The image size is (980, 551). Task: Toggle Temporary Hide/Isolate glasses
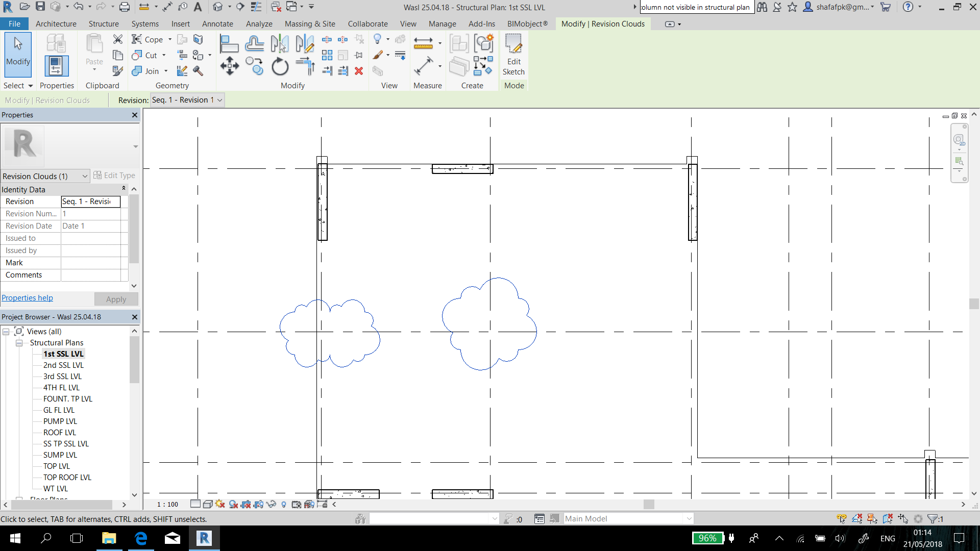pyautogui.click(x=271, y=504)
